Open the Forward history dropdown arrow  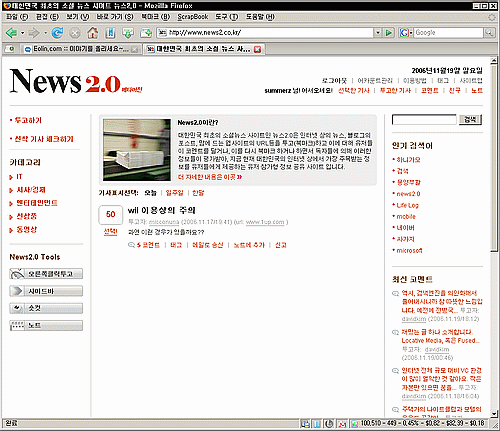45,33
